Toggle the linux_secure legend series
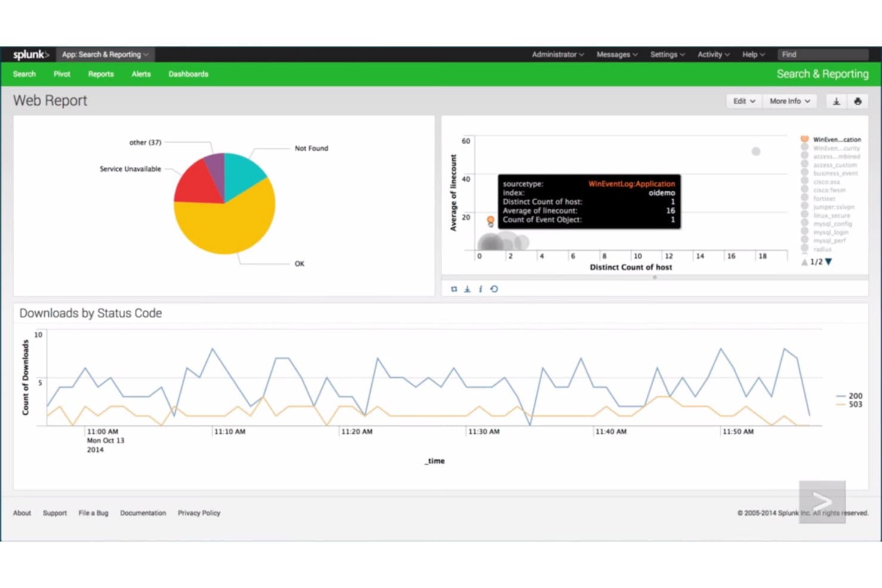 click(x=826, y=215)
